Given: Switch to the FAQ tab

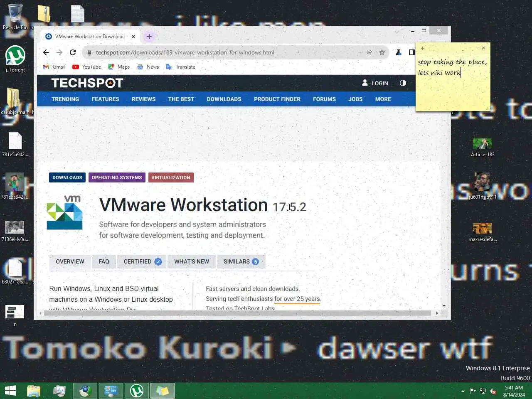Looking at the screenshot, I should [104, 262].
